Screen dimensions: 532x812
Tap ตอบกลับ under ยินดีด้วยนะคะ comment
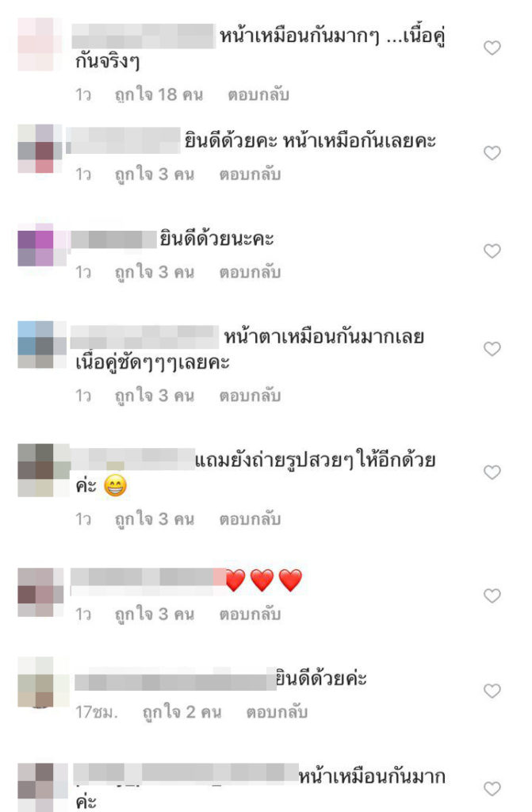pyautogui.click(x=250, y=272)
